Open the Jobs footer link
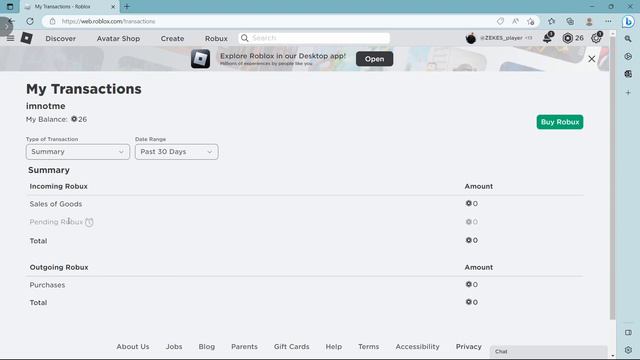This screenshot has width=640, height=360. coord(174,347)
